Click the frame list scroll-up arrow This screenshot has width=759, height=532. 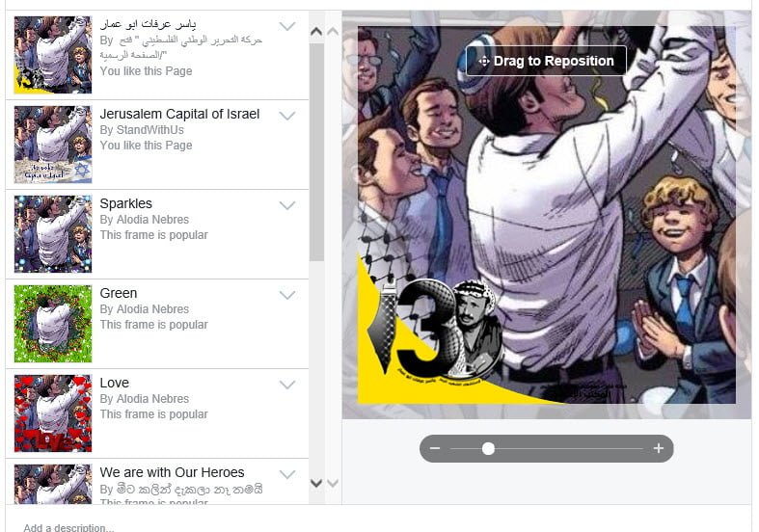(316, 32)
